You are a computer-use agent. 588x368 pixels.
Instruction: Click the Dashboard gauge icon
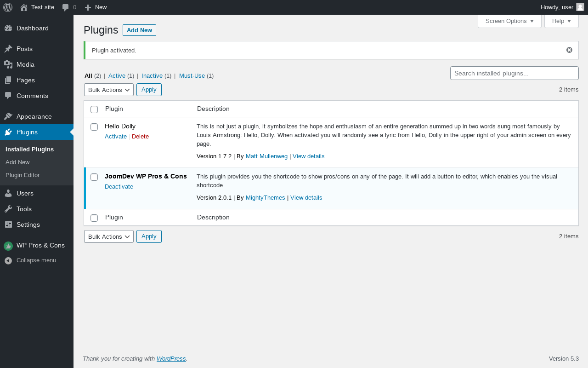coord(8,28)
